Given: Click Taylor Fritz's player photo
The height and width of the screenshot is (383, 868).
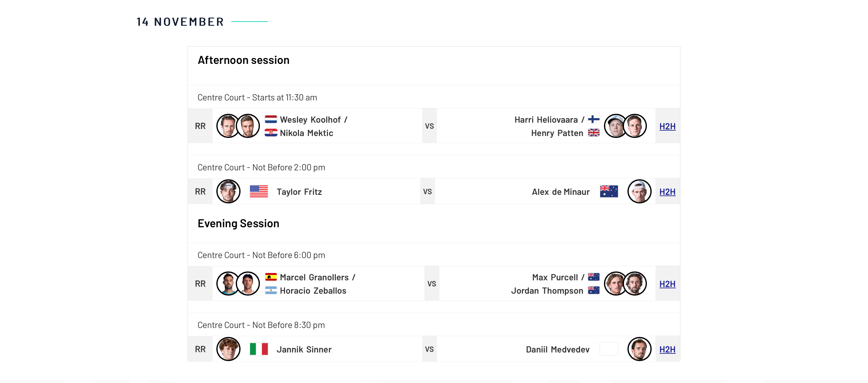Looking at the screenshot, I should (228, 191).
